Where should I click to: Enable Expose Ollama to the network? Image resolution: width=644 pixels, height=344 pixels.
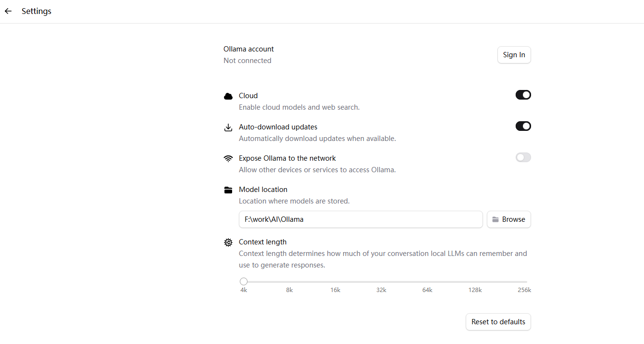click(523, 157)
